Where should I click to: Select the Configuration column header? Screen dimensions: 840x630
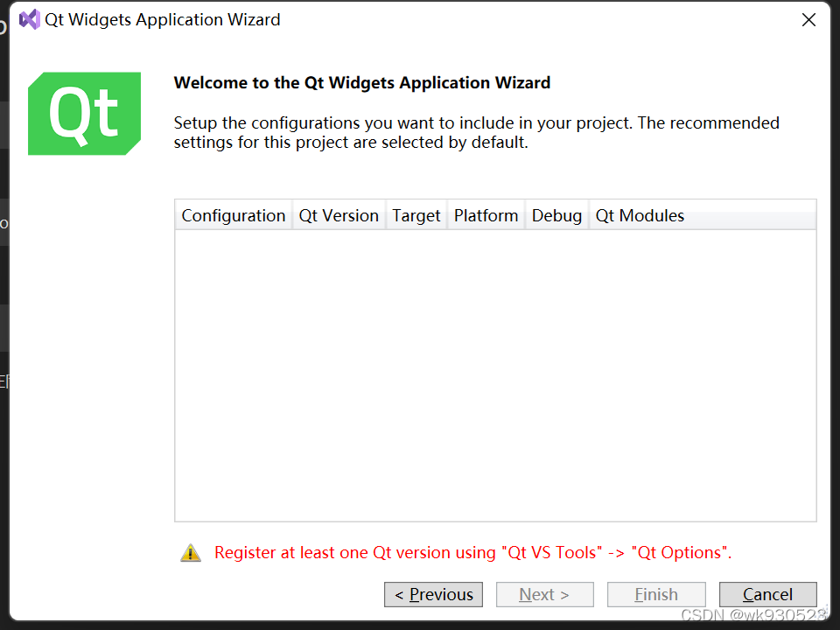pyautogui.click(x=233, y=215)
